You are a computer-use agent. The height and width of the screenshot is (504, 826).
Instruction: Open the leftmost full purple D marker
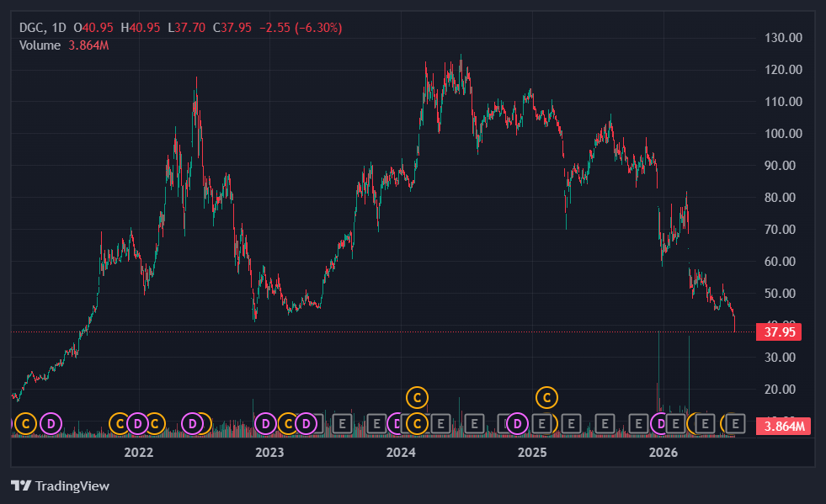[51, 423]
